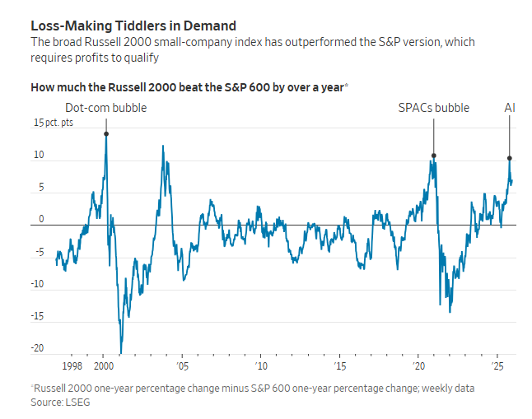Click the '10 x-axis tick label
The height and width of the screenshot is (419, 532).
tap(261, 365)
